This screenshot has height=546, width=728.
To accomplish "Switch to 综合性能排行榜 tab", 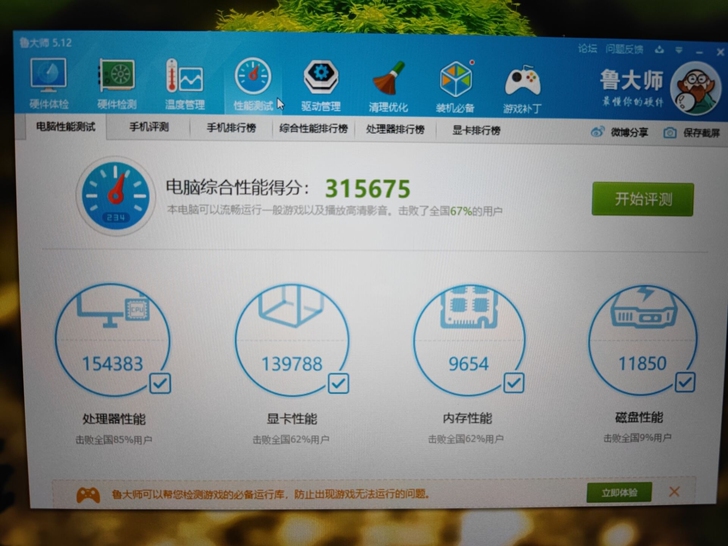I will [x=313, y=129].
